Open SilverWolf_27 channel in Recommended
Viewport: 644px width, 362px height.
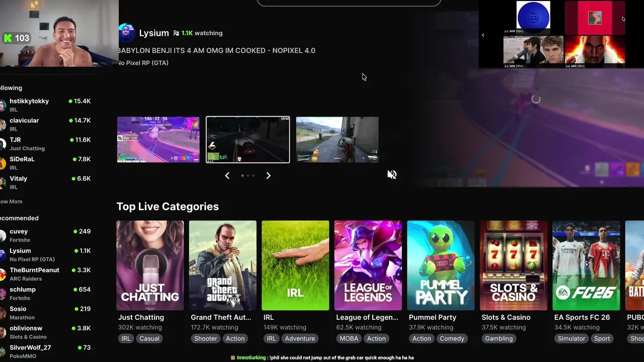click(30, 347)
